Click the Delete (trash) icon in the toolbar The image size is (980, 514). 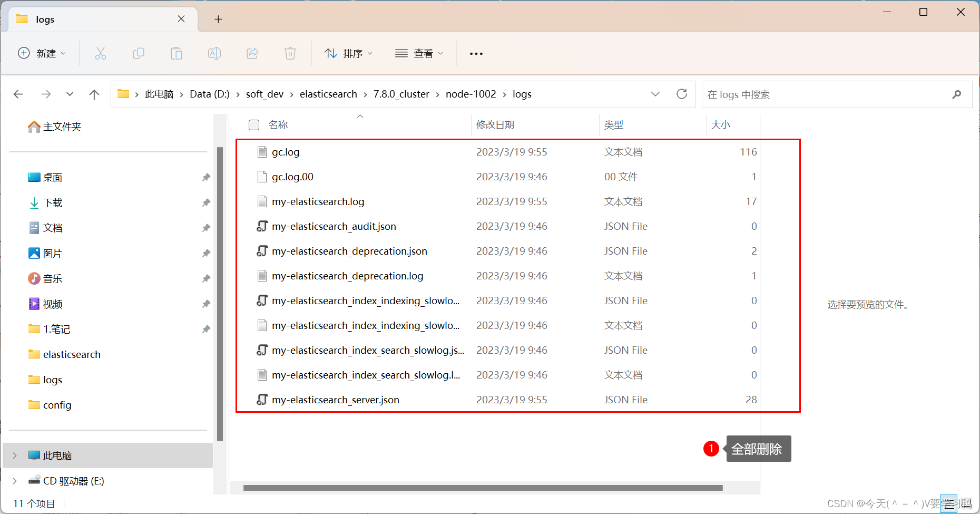290,53
